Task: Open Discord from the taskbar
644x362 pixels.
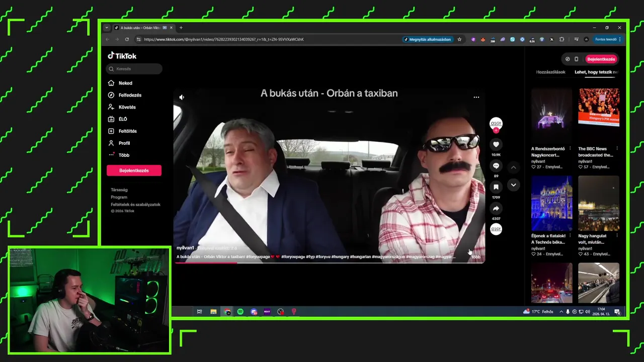Action: (254, 312)
